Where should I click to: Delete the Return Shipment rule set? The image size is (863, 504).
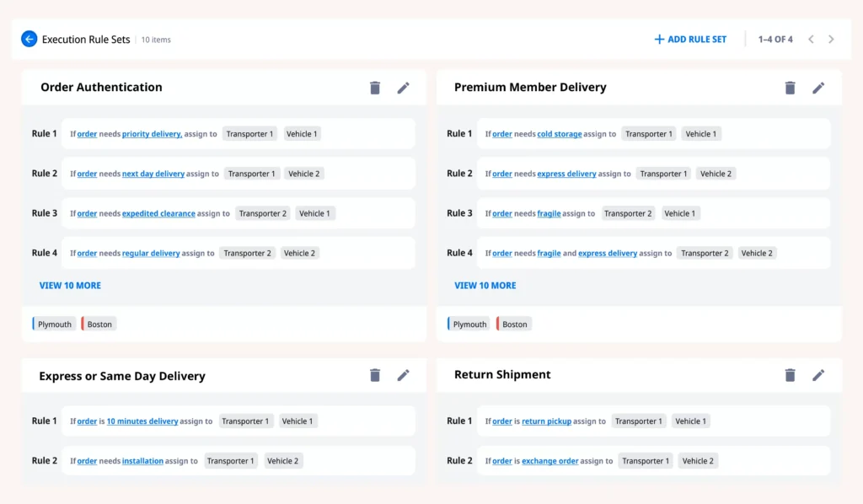click(790, 375)
